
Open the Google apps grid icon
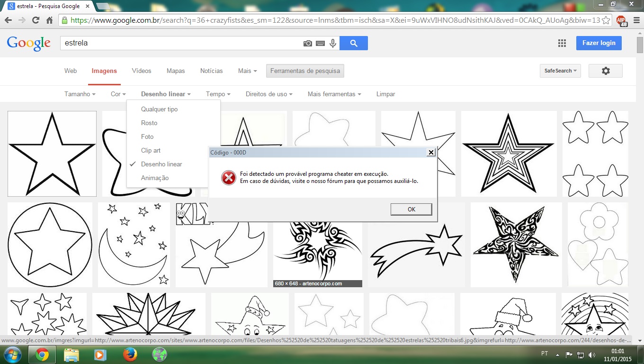click(x=562, y=43)
